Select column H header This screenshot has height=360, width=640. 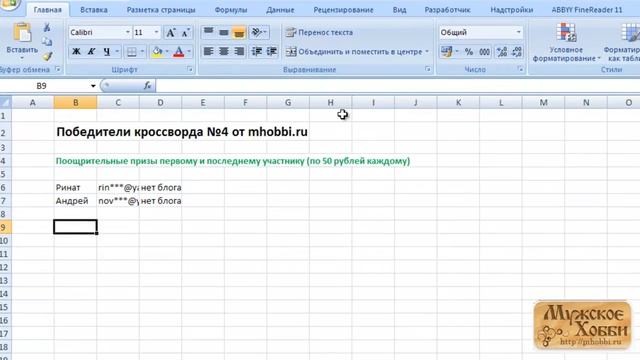click(x=331, y=102)
